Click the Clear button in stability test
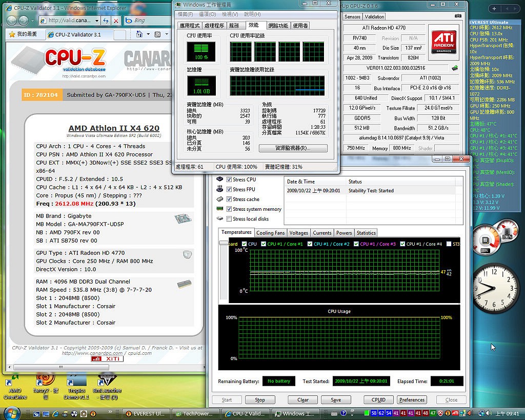 pyautogui.click(x=302, y=399)
